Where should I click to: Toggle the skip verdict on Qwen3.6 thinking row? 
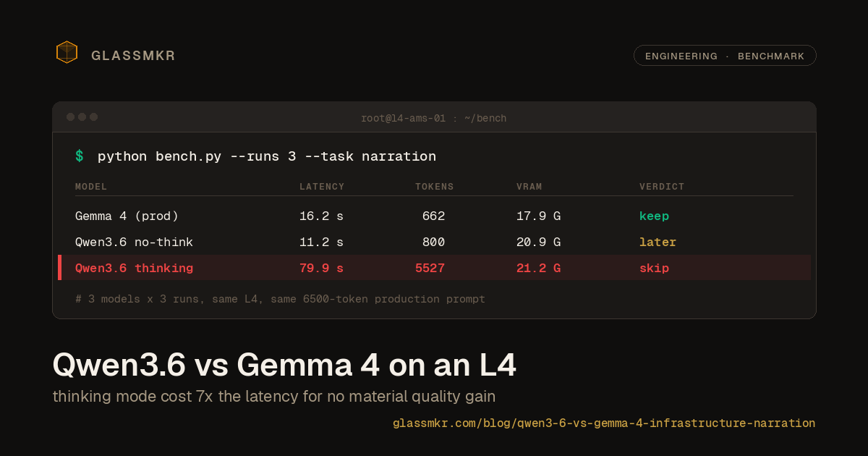654,267
